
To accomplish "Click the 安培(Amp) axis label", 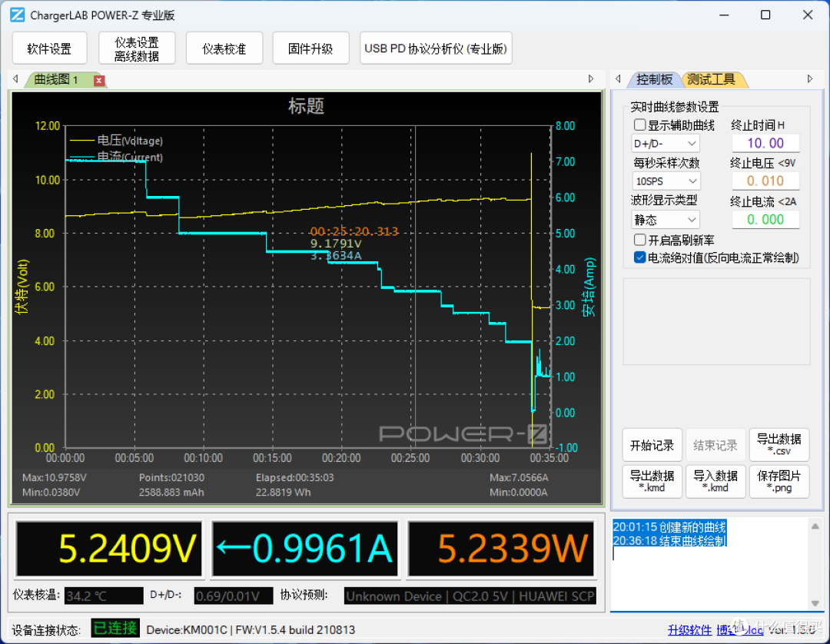I will tap(589, 287).
